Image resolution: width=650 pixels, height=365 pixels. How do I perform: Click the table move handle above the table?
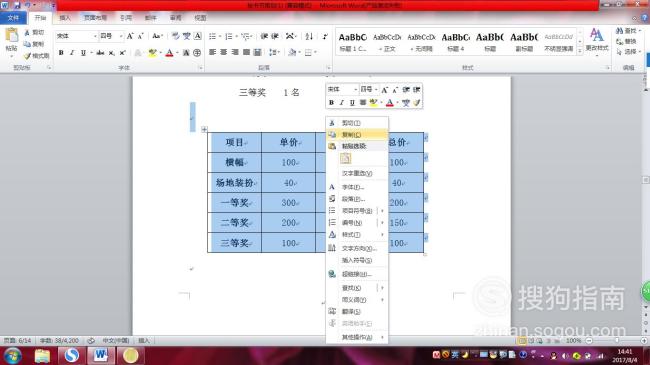click(204, 129)
